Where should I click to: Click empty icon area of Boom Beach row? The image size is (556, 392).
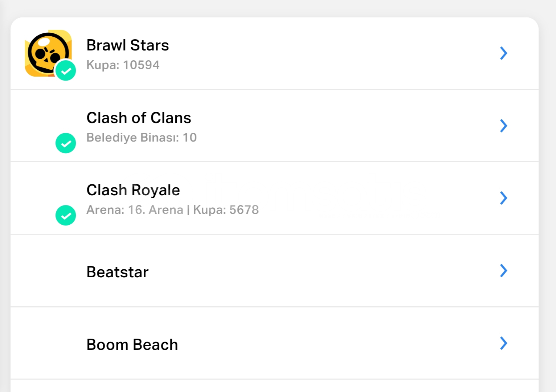click(x=48, y=343)
